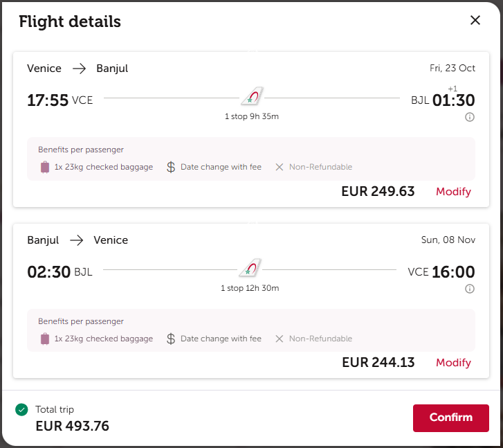503x448 pixels.
Task: Modify the Banjul to Venice flight
Action: pyautogui.click(x=453, y=363)
